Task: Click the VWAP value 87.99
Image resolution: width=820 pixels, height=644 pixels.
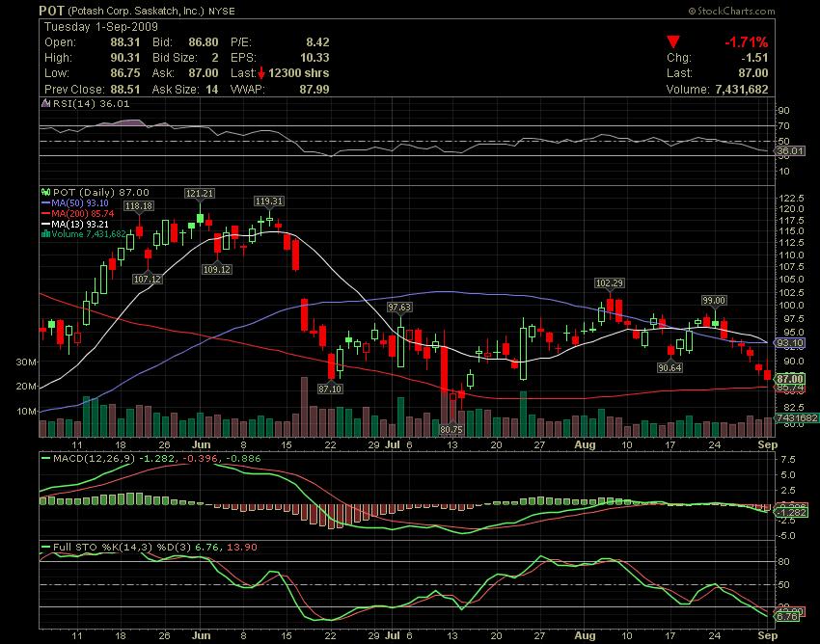Action: [314, 90]
